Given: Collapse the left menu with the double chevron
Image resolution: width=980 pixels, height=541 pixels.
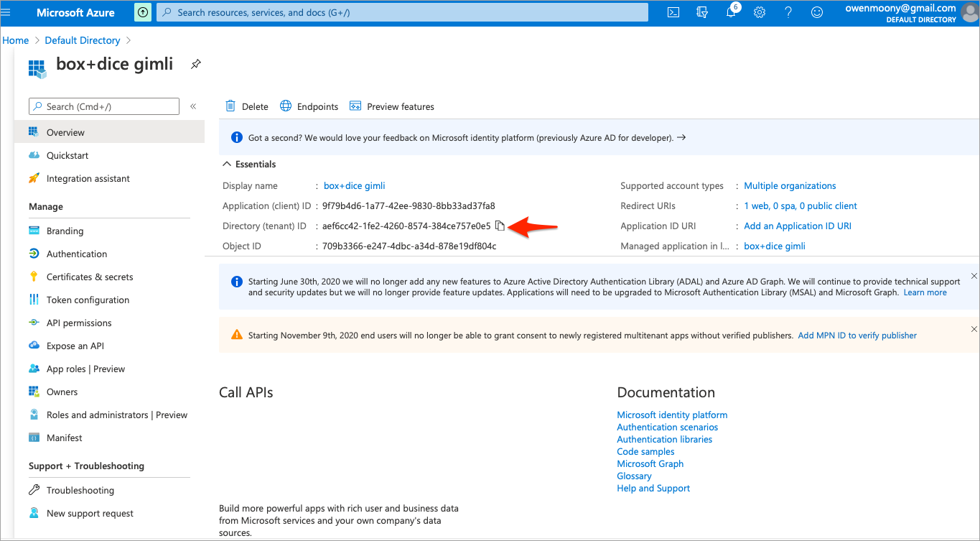Looking at the screenshot, I should [193, 106].
